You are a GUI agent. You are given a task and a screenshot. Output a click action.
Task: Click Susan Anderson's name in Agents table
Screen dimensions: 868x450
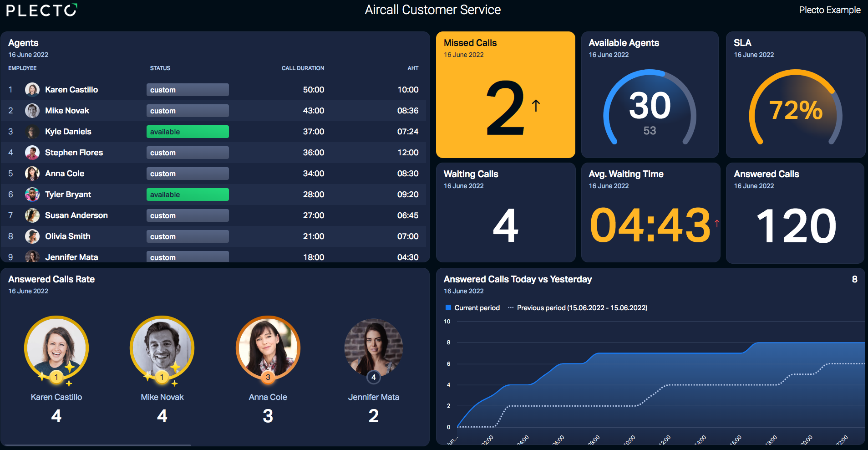click(x=76, y=215)
